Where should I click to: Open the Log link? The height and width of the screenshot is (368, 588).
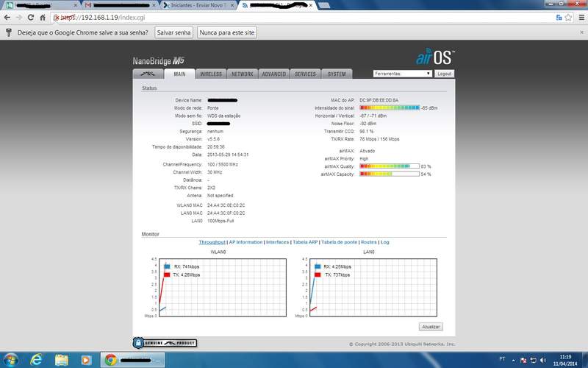pos(384,242)
